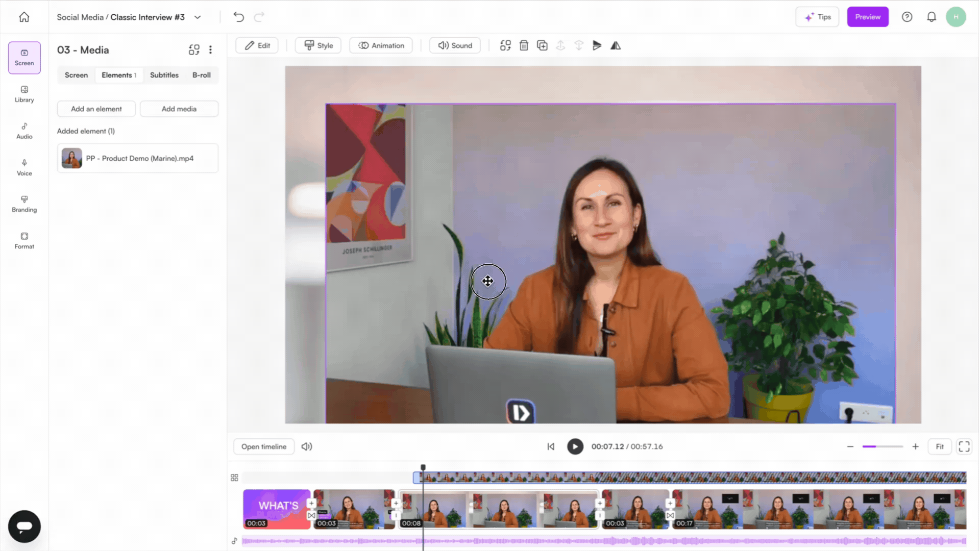The width and height of the screenshot is (980, 551).
Task: Open the user avatar H menu
Action: pos(956,17)
